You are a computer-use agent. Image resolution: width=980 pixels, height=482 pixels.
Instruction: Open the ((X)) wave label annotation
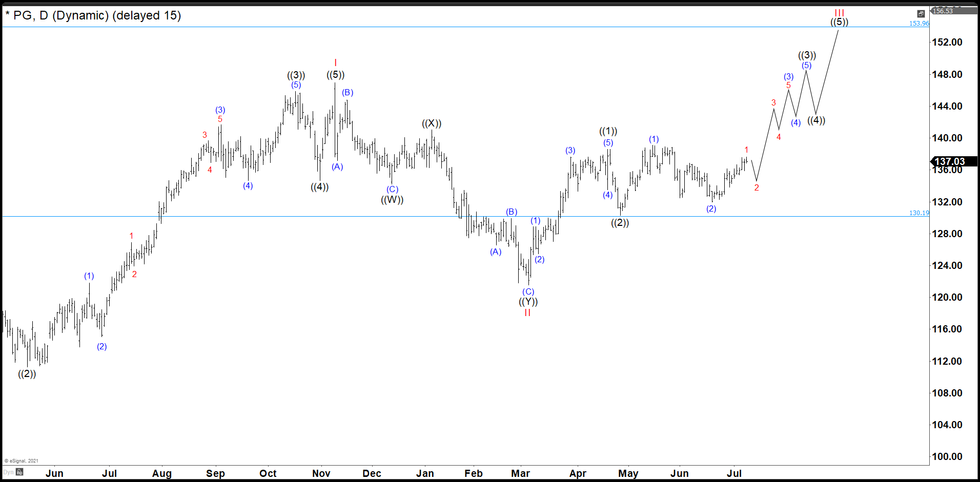coord(432,123)
